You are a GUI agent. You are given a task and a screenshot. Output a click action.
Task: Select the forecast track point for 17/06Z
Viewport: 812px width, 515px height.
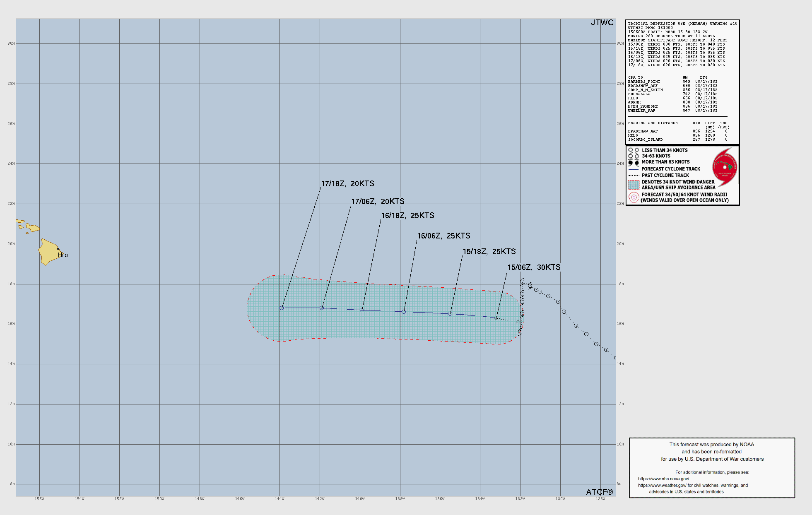click(x=322, y=308)
